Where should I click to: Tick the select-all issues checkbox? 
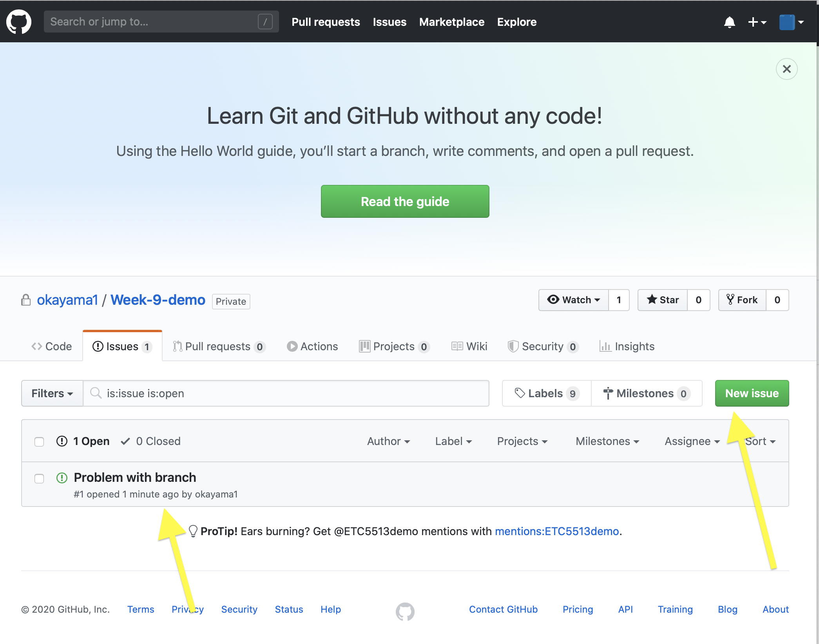click(39, 442)
